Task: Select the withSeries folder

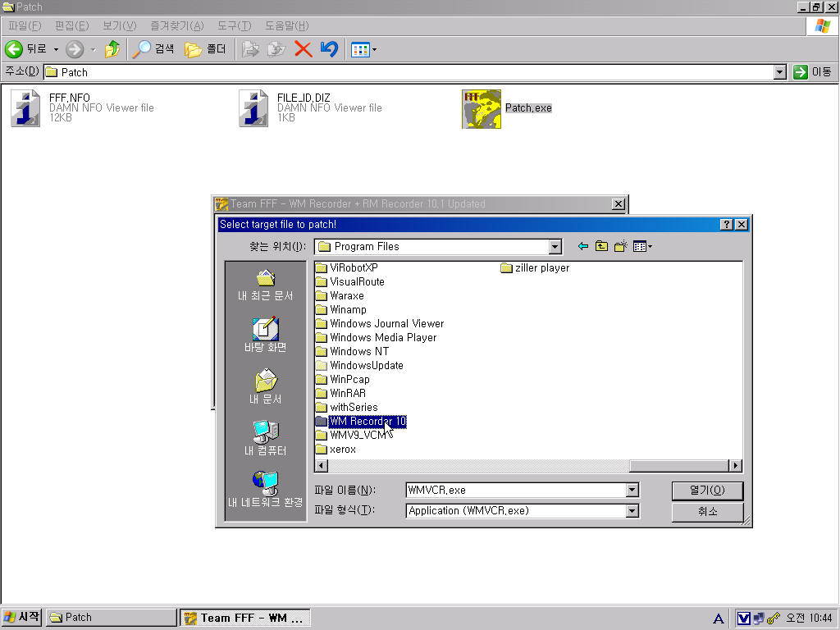Action: click(x=347, y=407)
